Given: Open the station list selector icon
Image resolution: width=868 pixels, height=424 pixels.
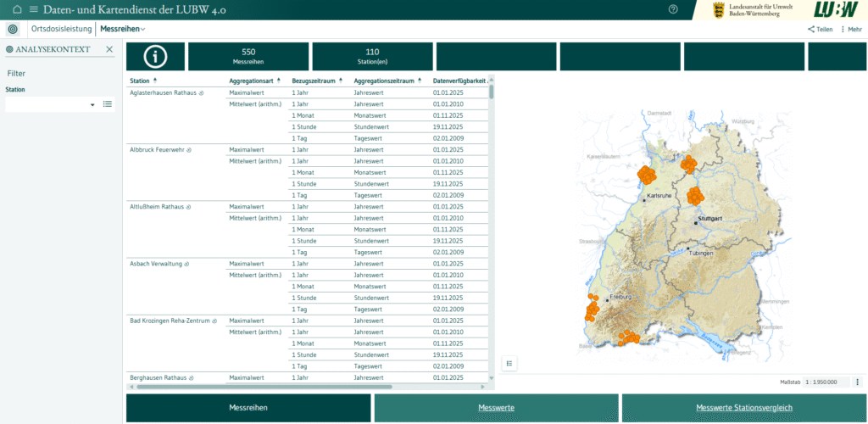Looking at the screenshot, I should tap(108, 104).
